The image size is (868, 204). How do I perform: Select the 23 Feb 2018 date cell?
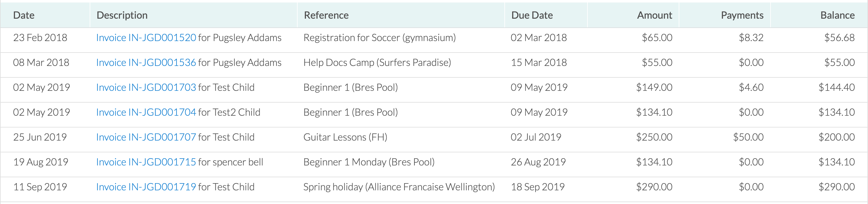[x=40, y=38]
